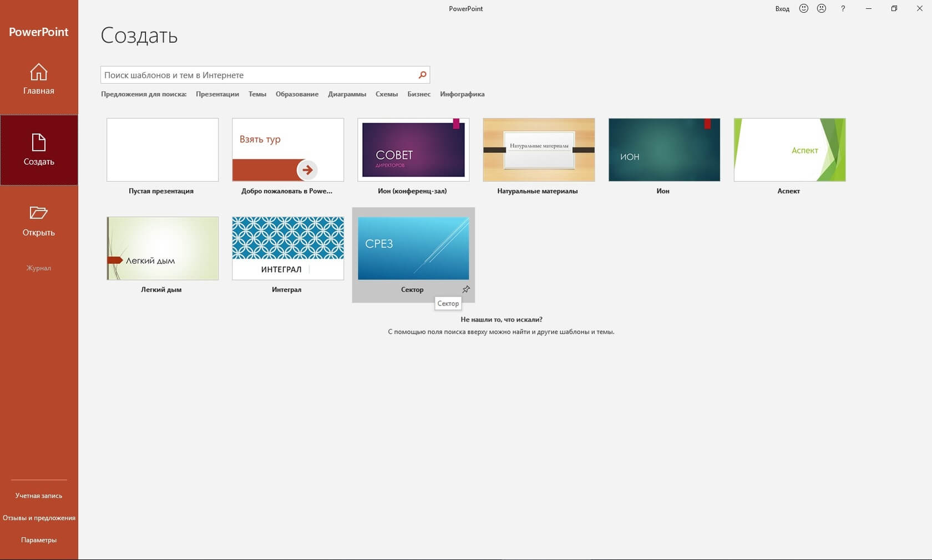Click the smiley face feedback icon

pos(803,8)
